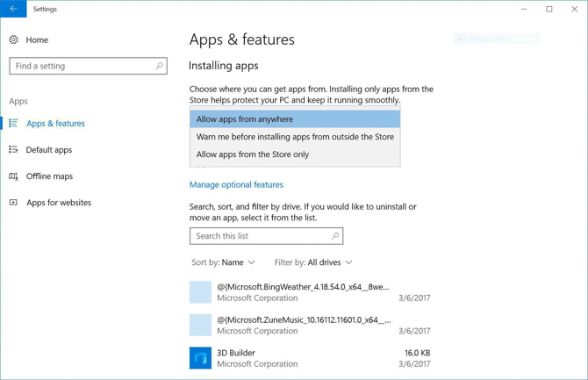Click the back arrow in title bar
The image size is (588, 380).
(x=13, y=9)
